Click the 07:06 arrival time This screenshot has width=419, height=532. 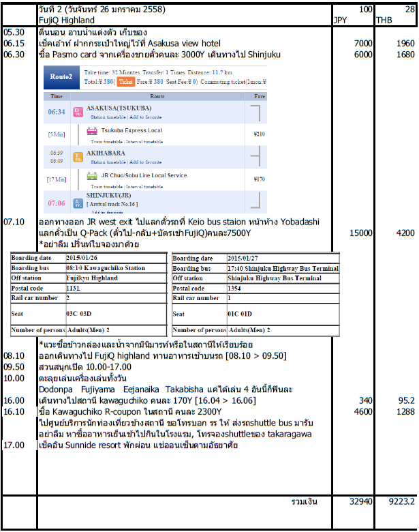pos(57,203)
